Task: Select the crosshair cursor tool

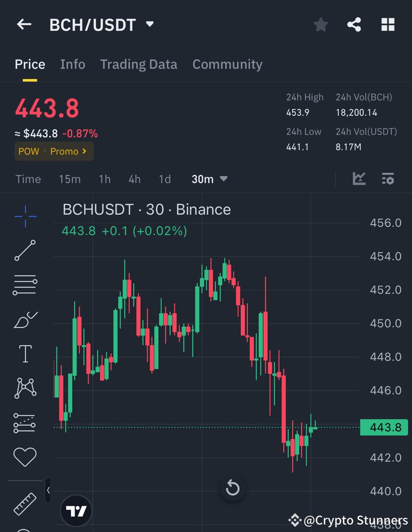Action: coord(25,216)
